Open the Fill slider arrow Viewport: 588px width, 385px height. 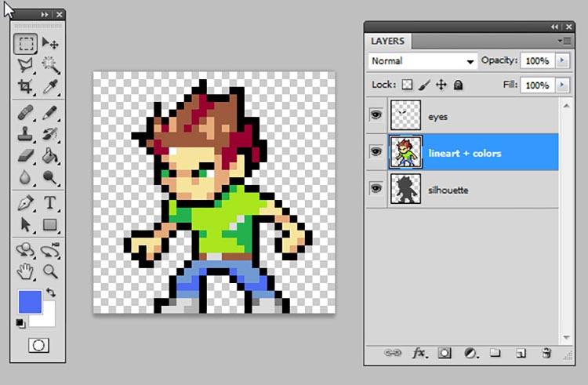pyautogui.click(x=562, y=85)
